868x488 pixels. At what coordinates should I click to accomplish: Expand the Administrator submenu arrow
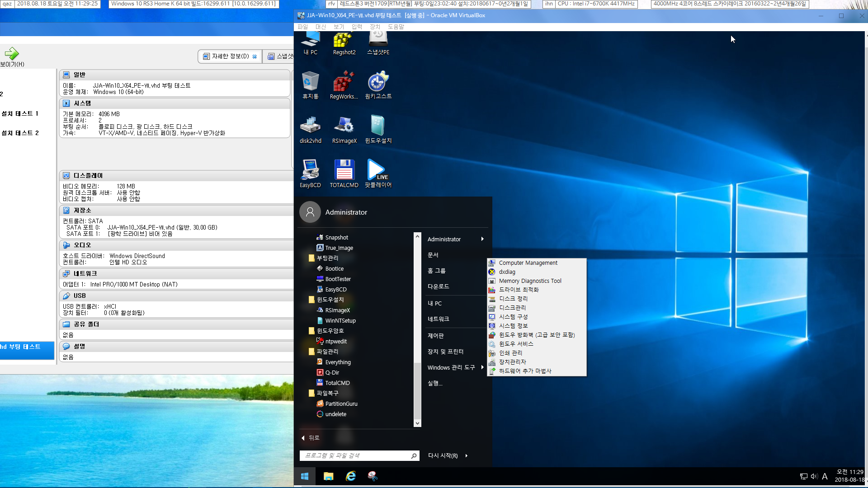click(482, 239)
